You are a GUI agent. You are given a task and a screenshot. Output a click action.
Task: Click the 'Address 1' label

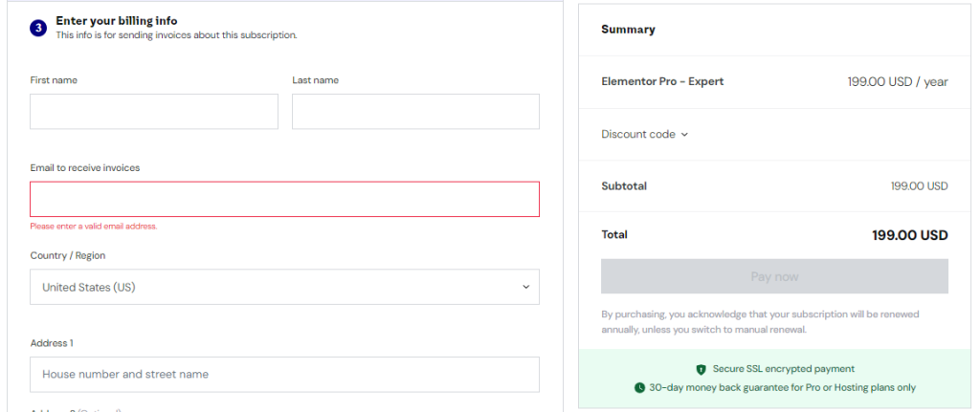(x=52, y=343)
